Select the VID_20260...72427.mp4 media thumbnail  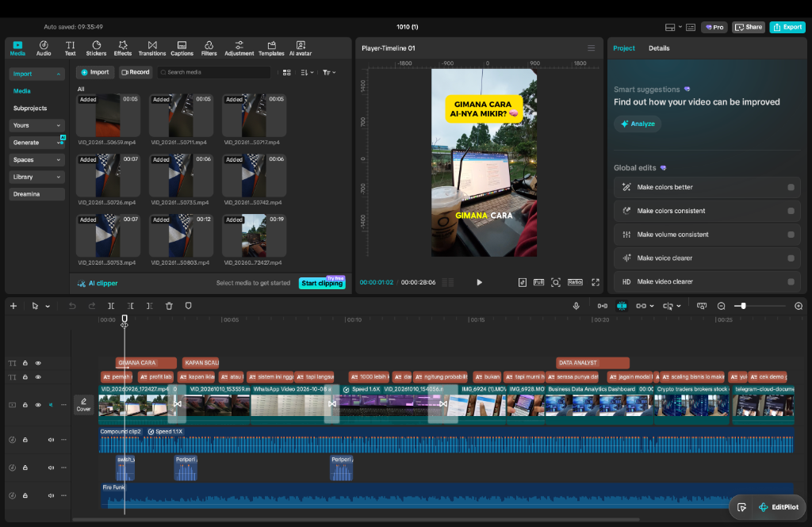point(254,235)
